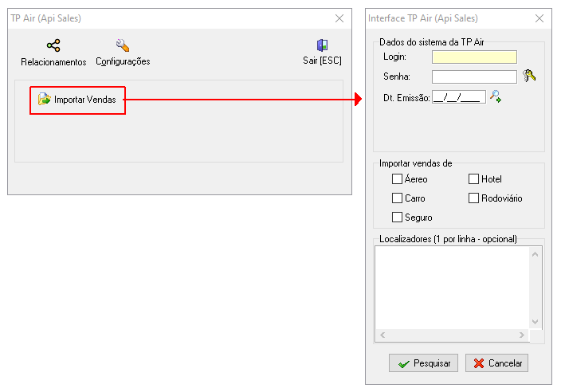Click the Sair [ESC] label
Viewport: 561px width, 392px height.
(323, 61)
